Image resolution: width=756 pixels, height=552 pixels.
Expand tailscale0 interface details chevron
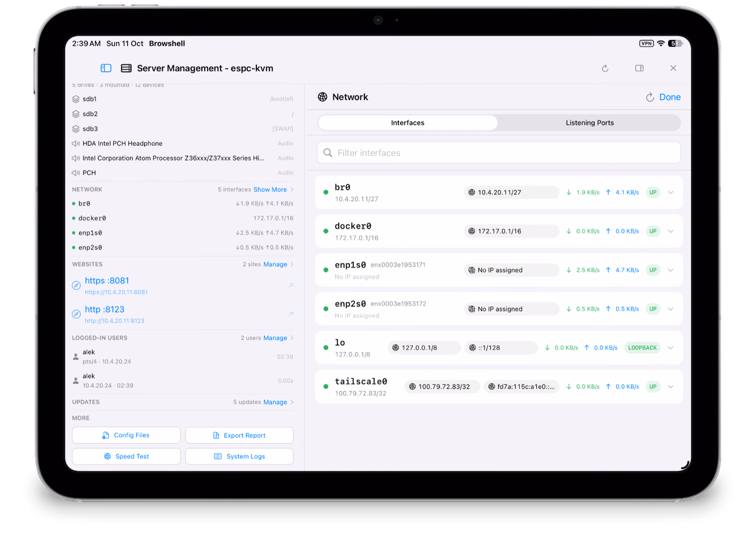pos(671,387)
